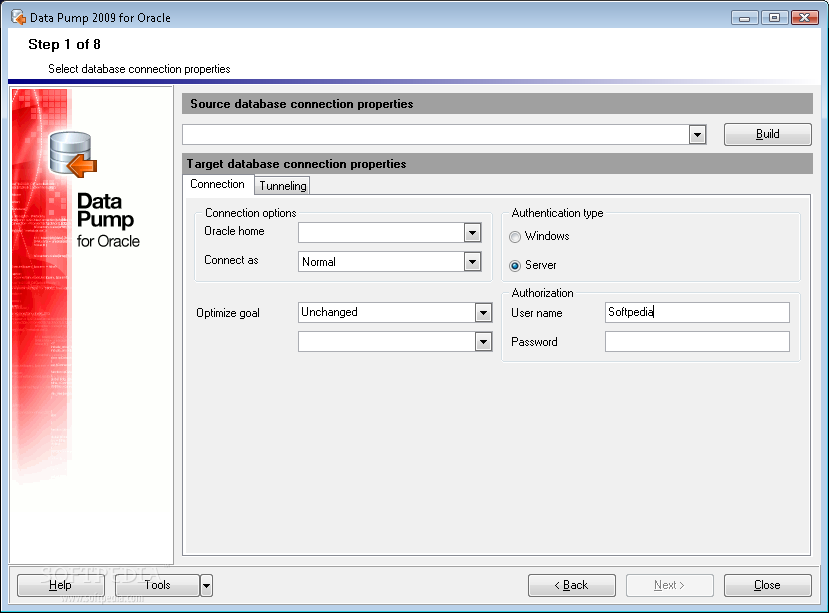The image size is (829, 613).
Task: Click the 'Connect as' label text
Action: coord(231,260)
